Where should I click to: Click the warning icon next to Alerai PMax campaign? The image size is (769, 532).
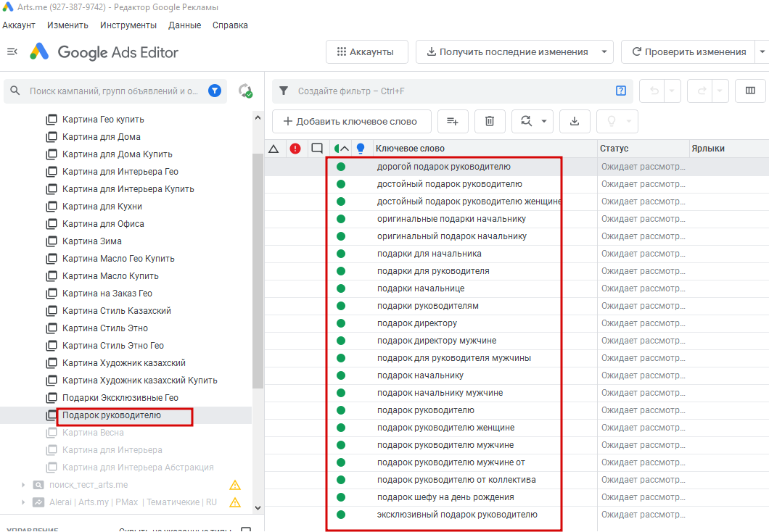[x=235, y=502]
